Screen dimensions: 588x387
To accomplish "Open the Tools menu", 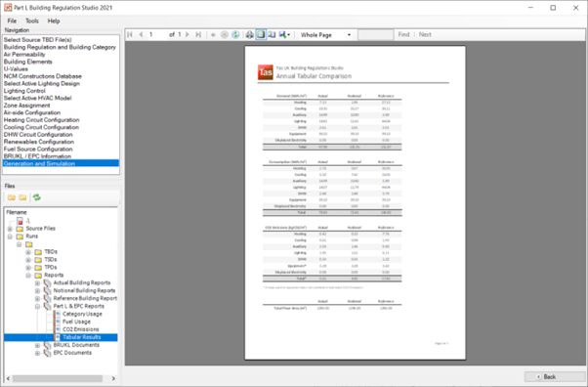I will pyautogui.click(x=32, y=21).
